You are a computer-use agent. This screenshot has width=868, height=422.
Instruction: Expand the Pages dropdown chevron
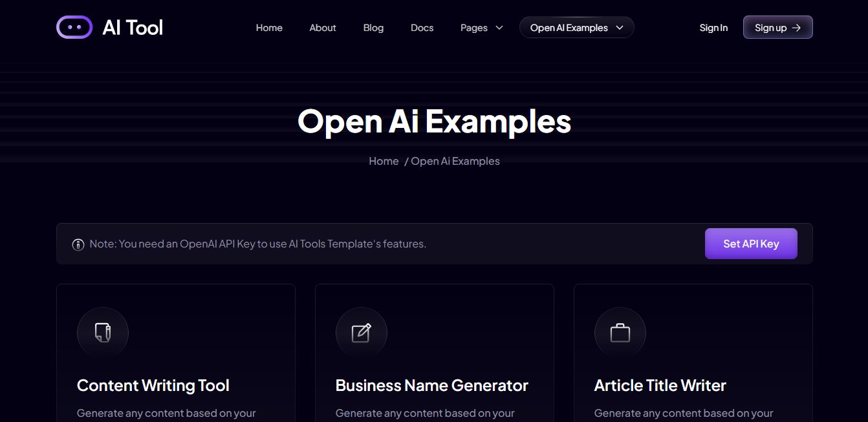coord(499,28)
